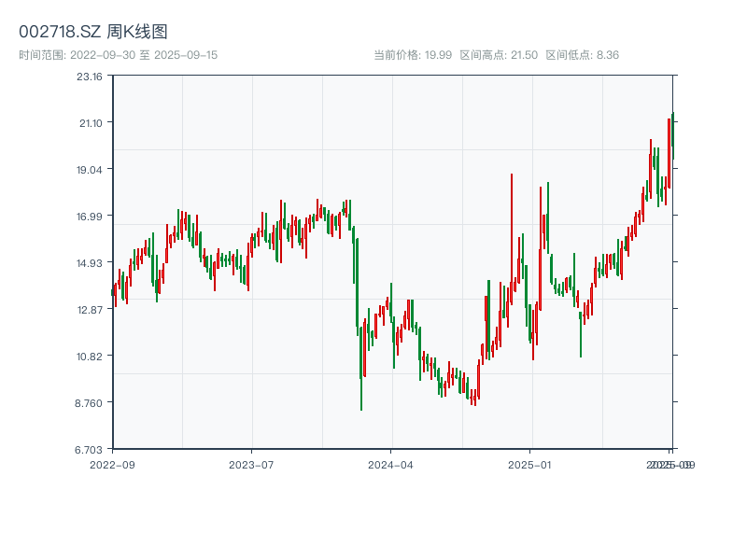Click the 19.04 y-axis price label

click(x=90, y=169)
